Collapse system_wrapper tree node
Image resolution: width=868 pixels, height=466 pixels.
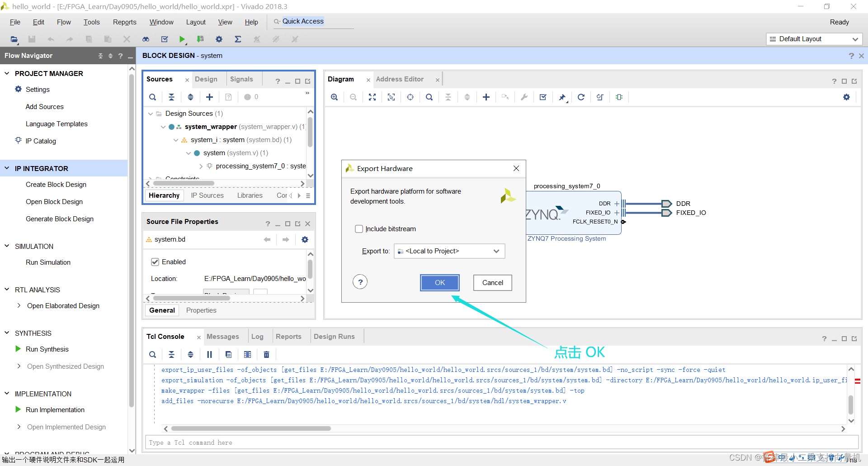pos(163,127)
